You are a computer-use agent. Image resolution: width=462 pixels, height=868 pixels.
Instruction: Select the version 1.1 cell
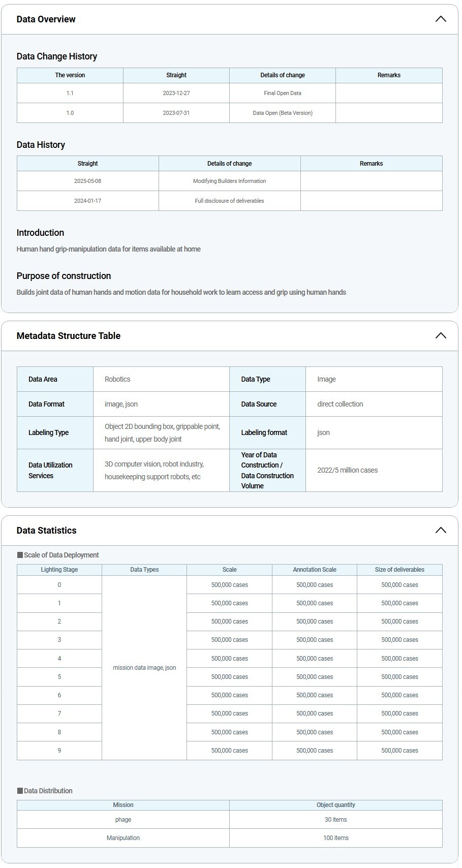coord(70,94)
